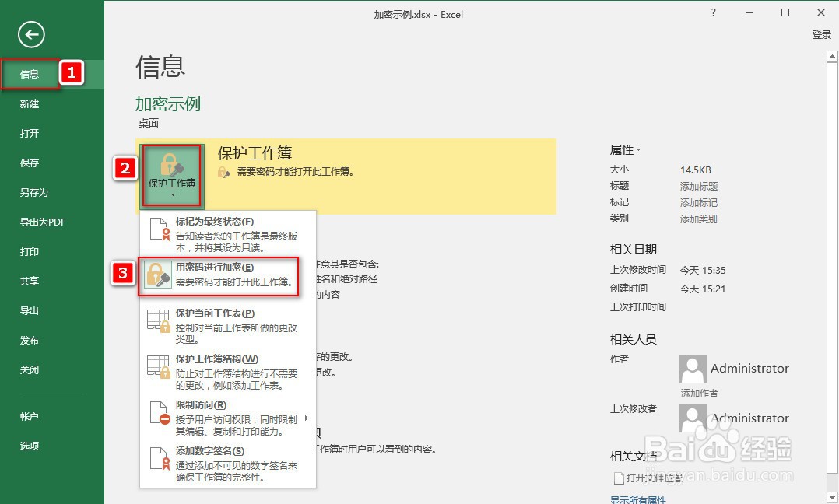
Task: Select 新建 in the backstage sidebar
Action: 30,103
